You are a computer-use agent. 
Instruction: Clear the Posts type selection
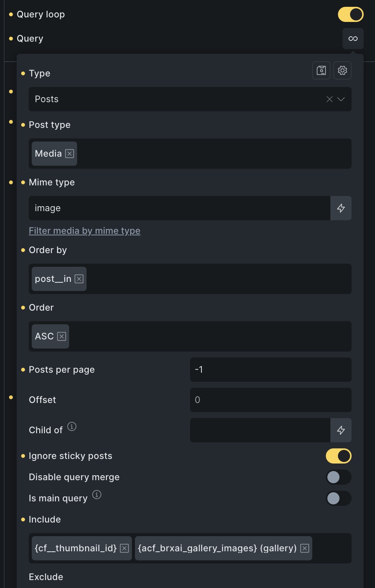pyautogui.click(x=330, y=99)
